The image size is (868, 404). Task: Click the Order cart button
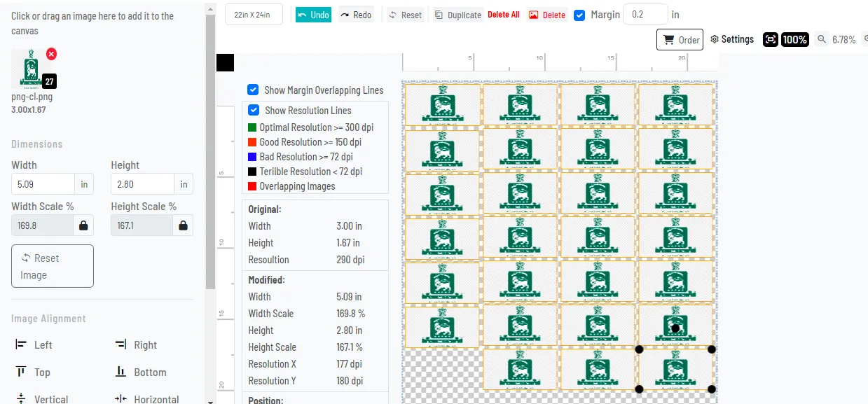pyautogui.click(x=680, y=40)
